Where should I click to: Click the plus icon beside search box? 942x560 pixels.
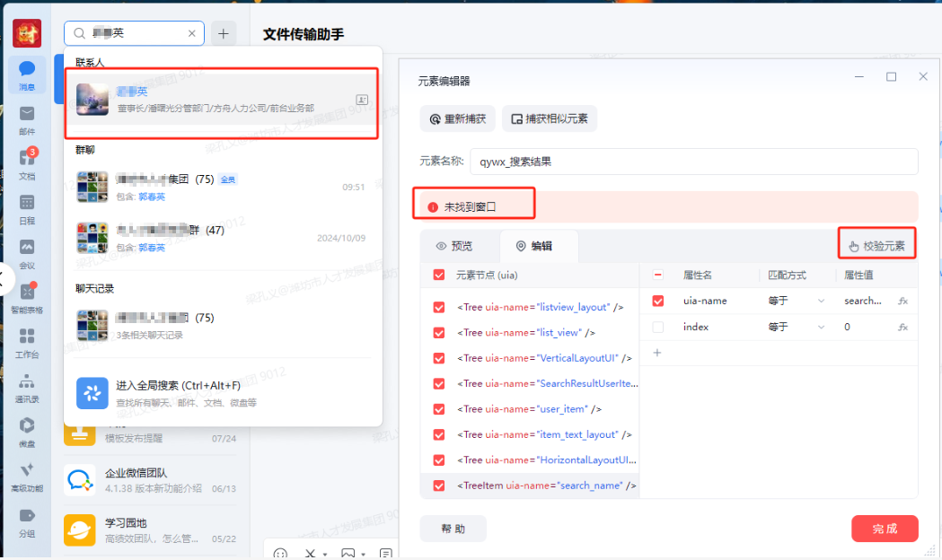pyautogui.click(x=224, y=33)
